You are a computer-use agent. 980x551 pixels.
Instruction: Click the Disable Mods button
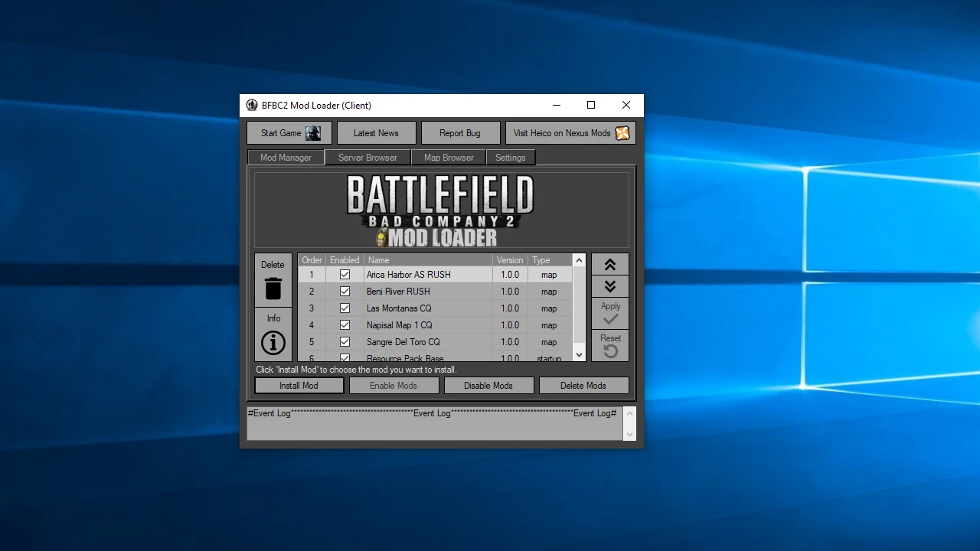pos(488,386)
